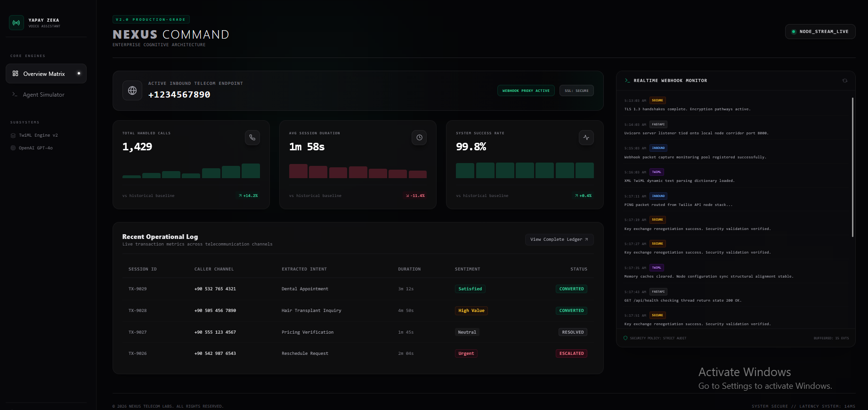Click the Webhook Proxy Active badge
868x410 pixels.
coord(526,90)
